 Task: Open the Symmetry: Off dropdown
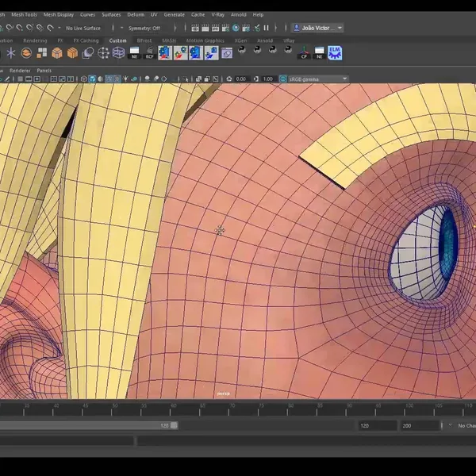144,29
